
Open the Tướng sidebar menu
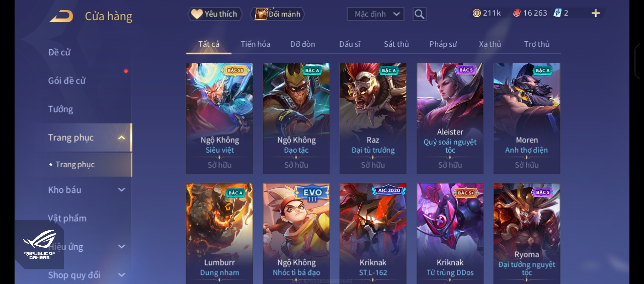(61, 109)
